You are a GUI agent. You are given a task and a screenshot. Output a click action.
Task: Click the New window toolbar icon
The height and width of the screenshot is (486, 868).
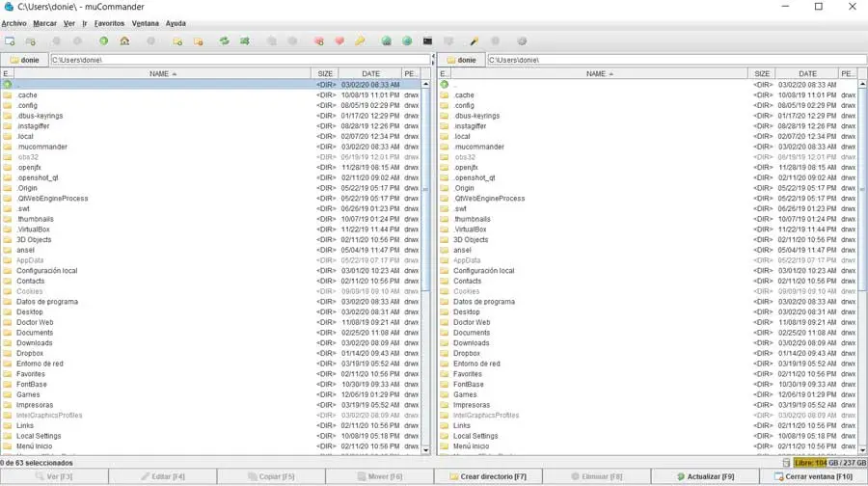click(10, 41)
